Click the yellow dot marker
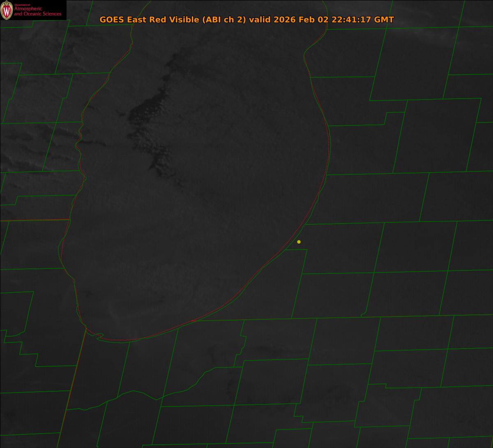Viewport: 493px width, 448px height. (299, 242)
